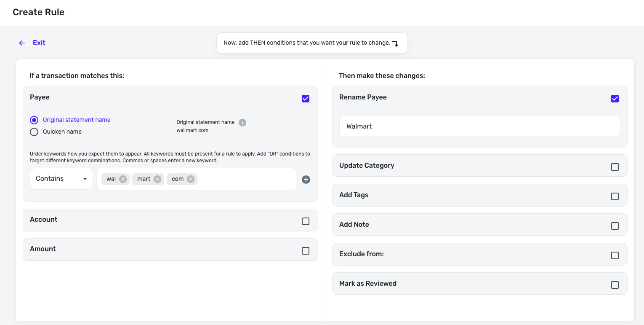The image size is (644, 325).
Task: Click the back arrow icon beside Exit
Action: (x=22, y=43)
